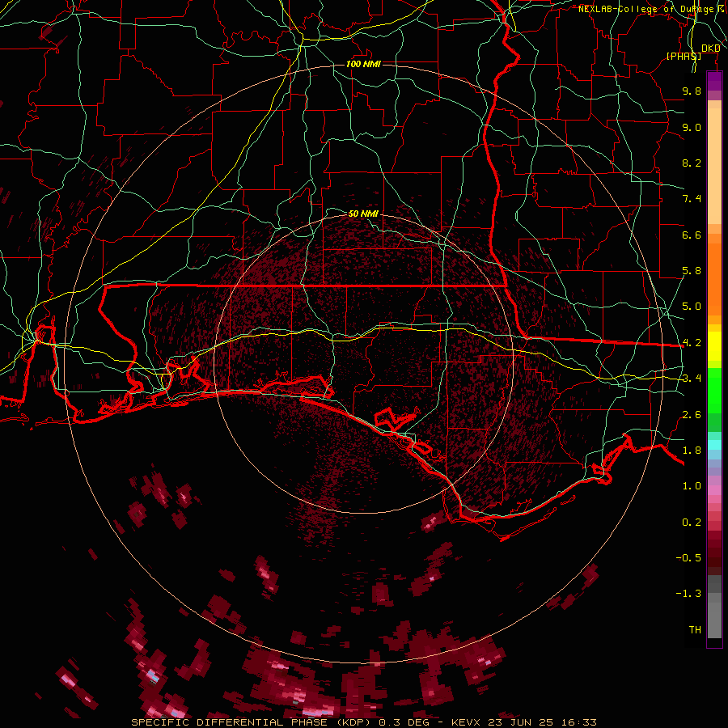Click the -0.5 scale value
The height and width of the screenshot is (728, 728).
pyautogui.click(x=688, y=558)
